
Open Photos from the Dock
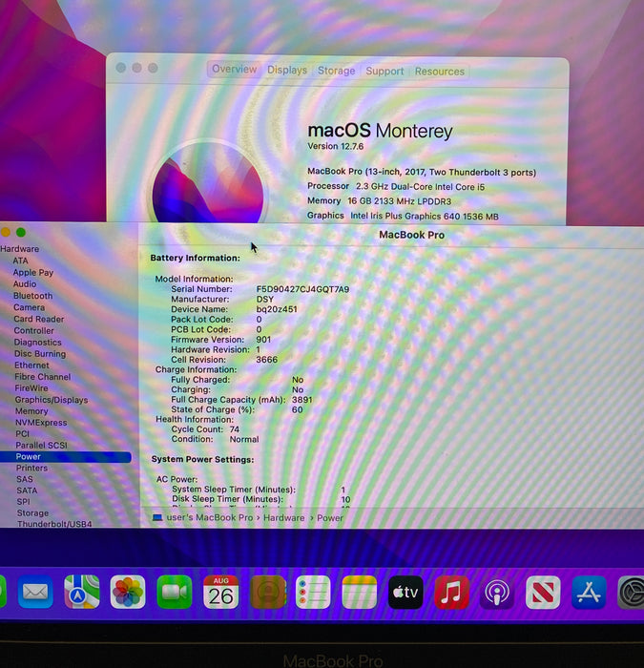(x=128, y=592)
